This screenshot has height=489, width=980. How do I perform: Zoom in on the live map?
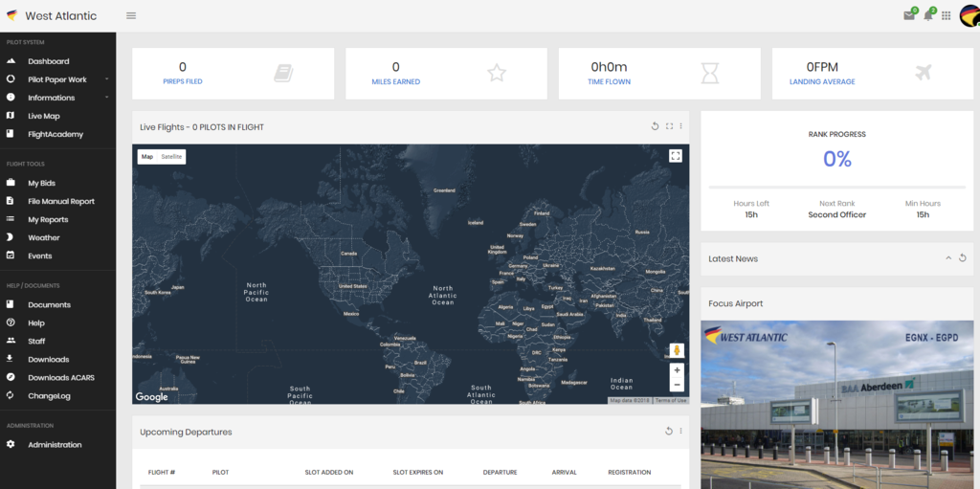[677, 369]
